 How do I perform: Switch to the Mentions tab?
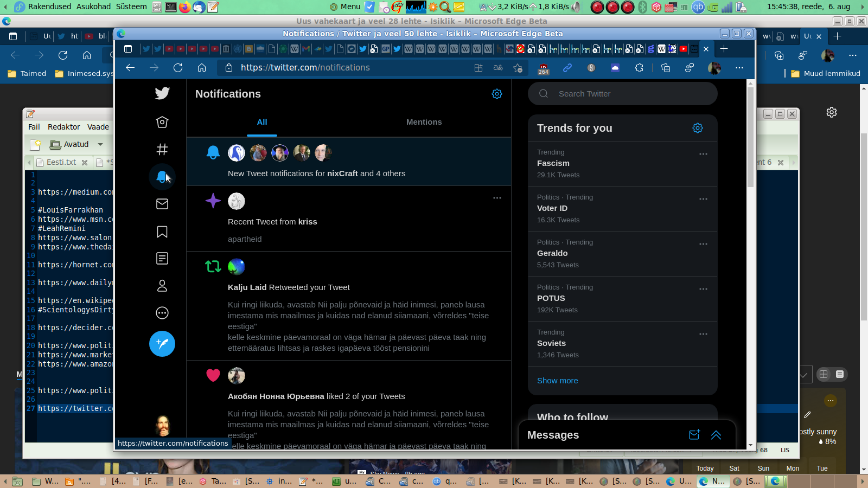tap(424, 122)
